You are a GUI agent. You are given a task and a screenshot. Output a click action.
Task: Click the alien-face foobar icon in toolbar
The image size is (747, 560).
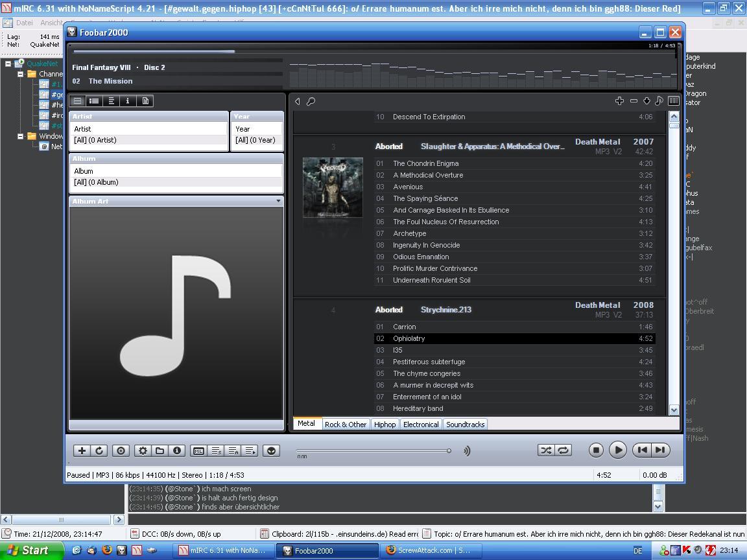coord(271,450)
